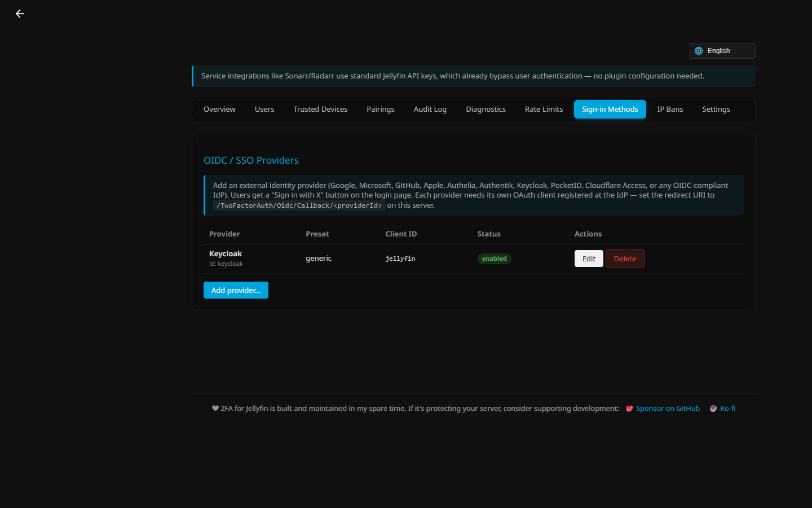Click the generic preset value

click(x=319, y=259)
